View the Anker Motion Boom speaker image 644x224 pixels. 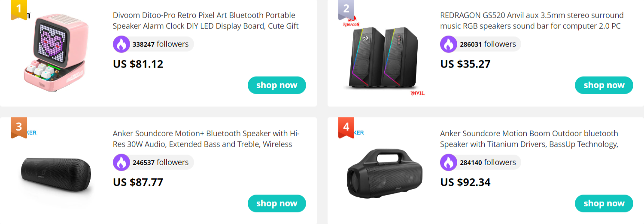385,174
